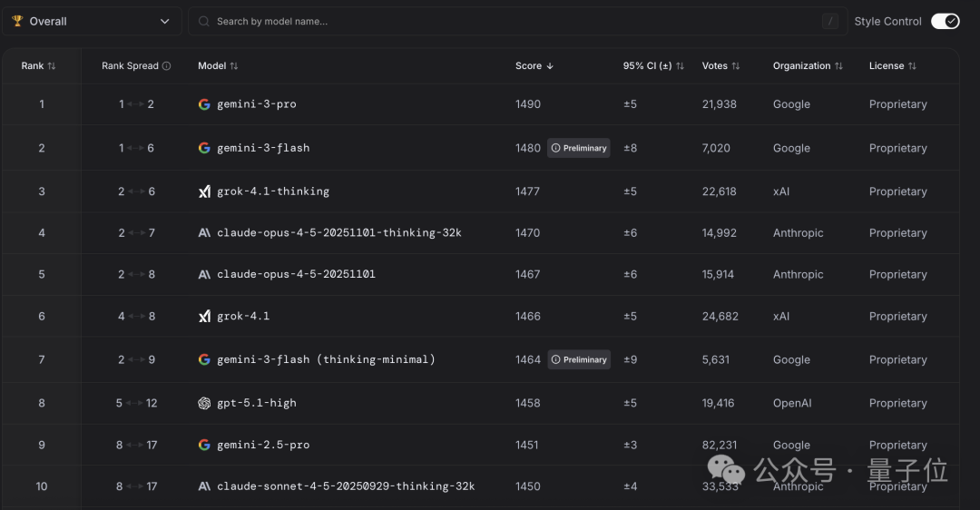The width and height of the screenshot is (980, 510).
Task: Select votes value 82,231
Action: click(x=720, y=445)
